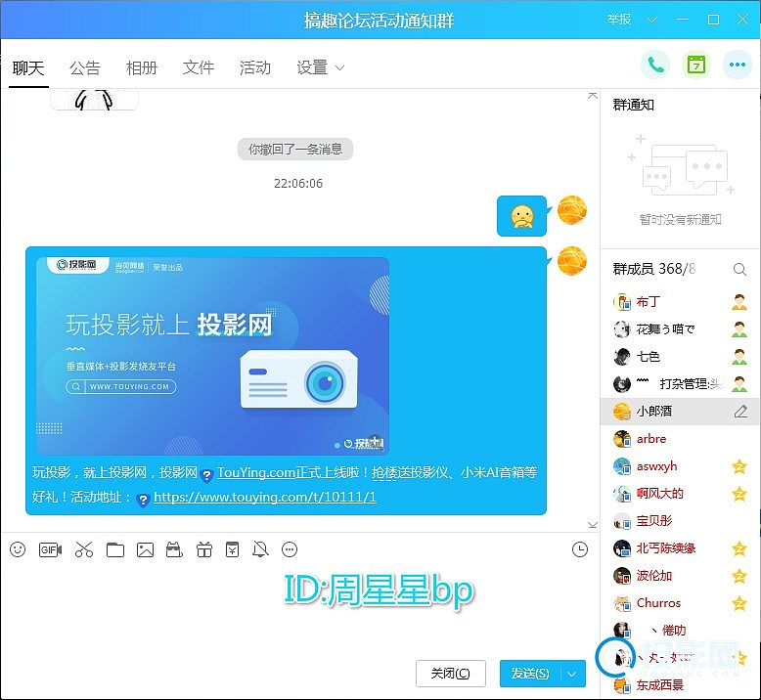Image resolution: width=761 pixels, height=700 pixels.
Task: Open the 文件 tab
Action: pyautogui.click(x=199, y=67)
